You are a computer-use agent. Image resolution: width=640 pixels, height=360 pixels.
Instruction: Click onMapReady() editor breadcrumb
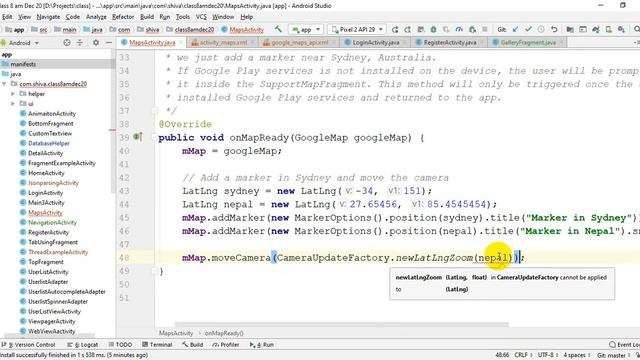pyautogui.click(x=224, y=333)
